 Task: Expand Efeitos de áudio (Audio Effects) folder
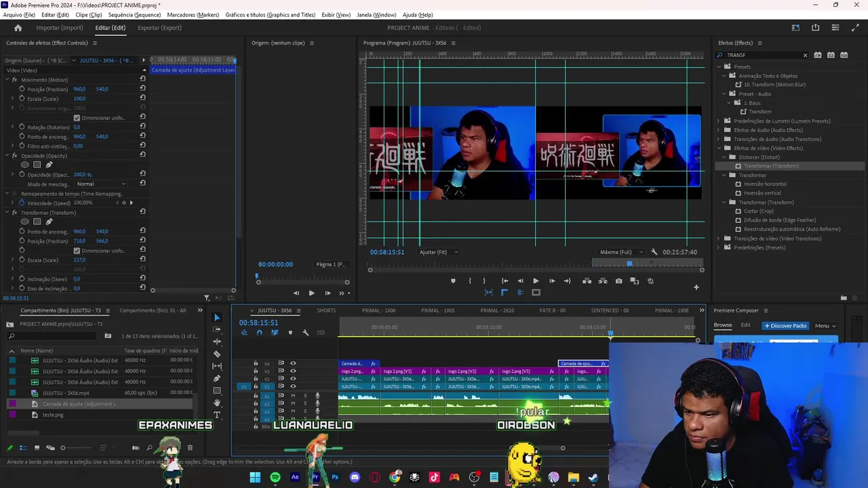(719, 130)
